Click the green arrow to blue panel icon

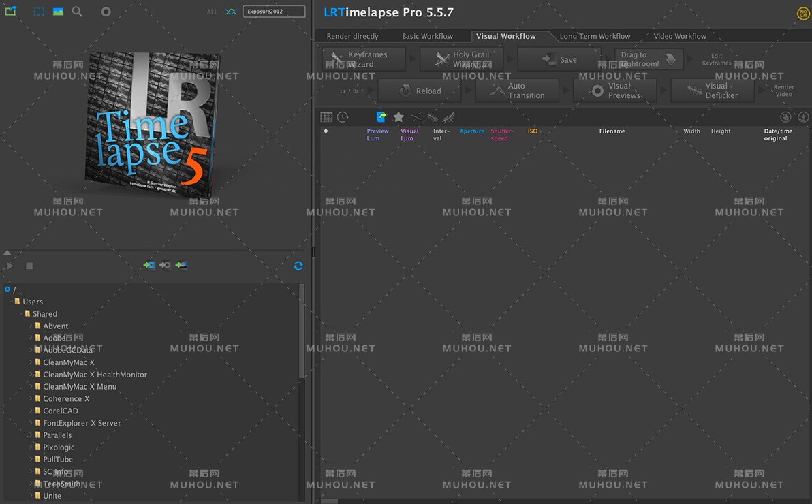(149, 265)
